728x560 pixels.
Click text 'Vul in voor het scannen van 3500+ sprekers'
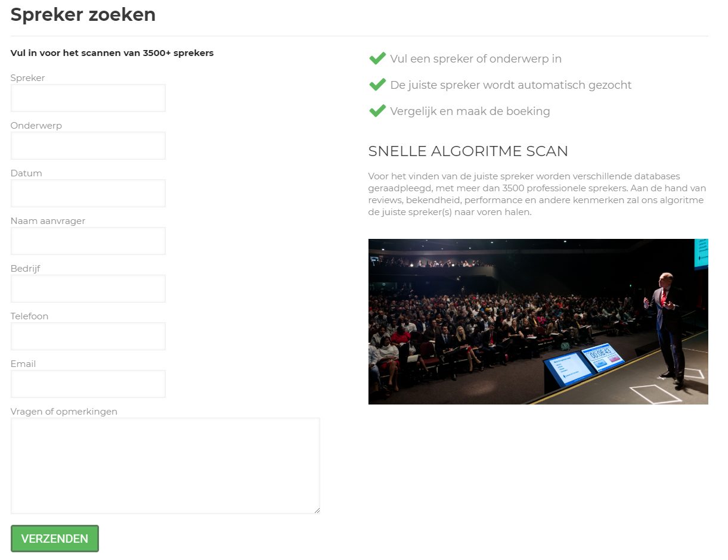pyautogui.click(x=112, y=53)
